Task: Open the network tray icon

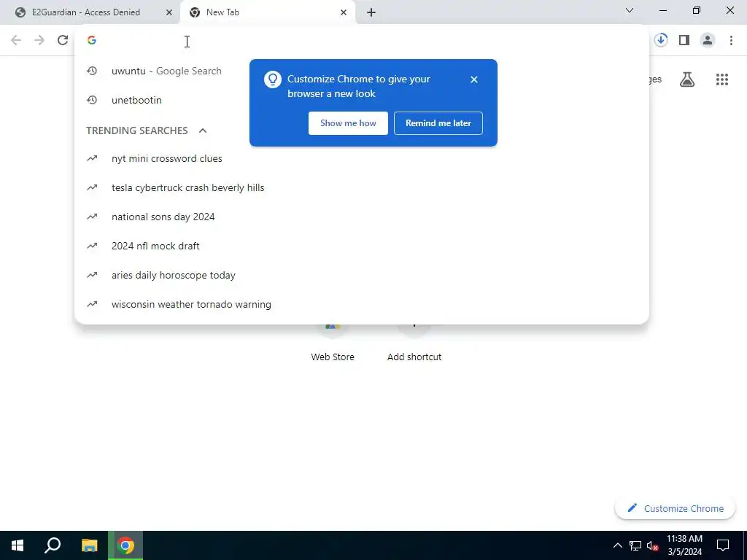Action: 635,545
